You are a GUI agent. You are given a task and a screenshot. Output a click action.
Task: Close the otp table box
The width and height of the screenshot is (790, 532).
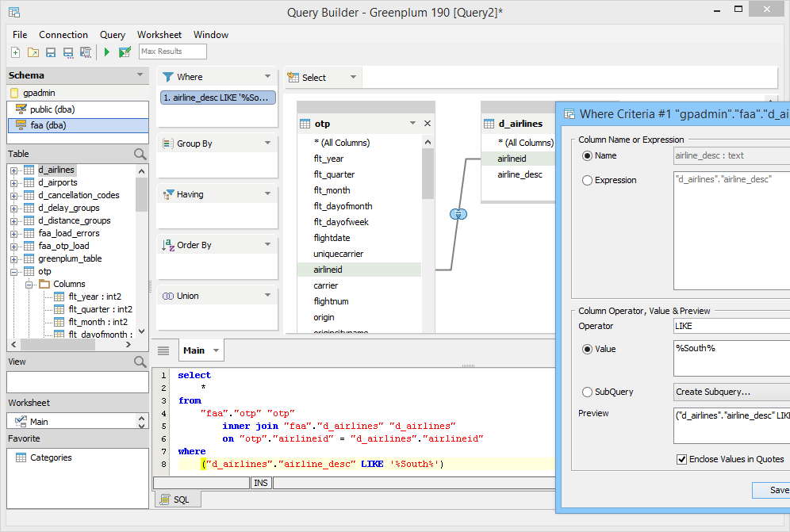[x=428, y=124]
